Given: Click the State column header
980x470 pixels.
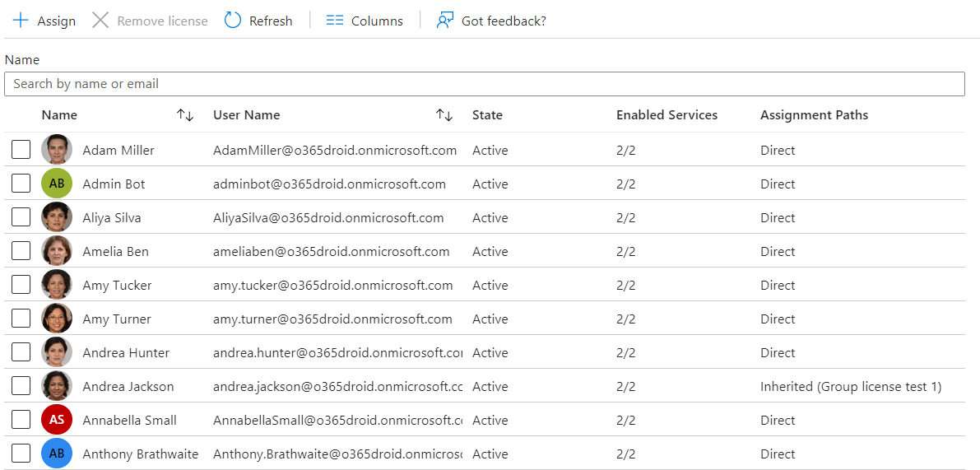Looking at the screenshot, I should tap(487, 115).
